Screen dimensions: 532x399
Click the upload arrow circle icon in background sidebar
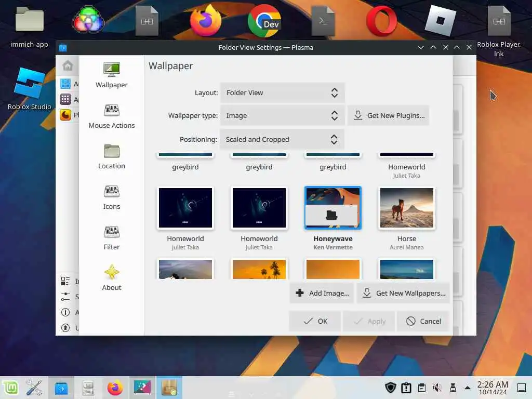pos(65,328)
